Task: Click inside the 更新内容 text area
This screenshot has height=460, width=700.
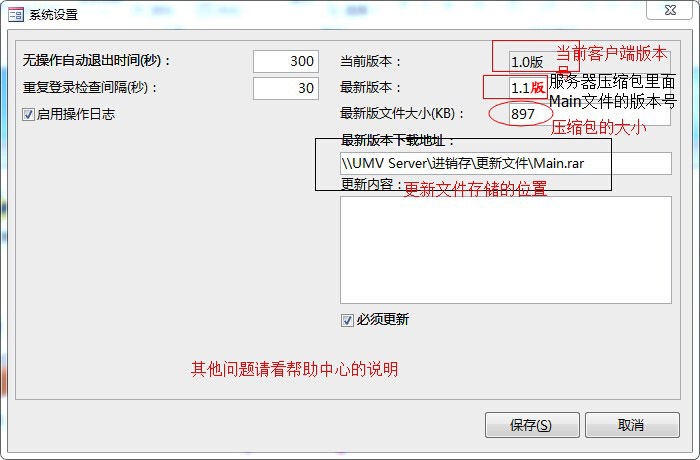Action: click(x=506, y=250)
